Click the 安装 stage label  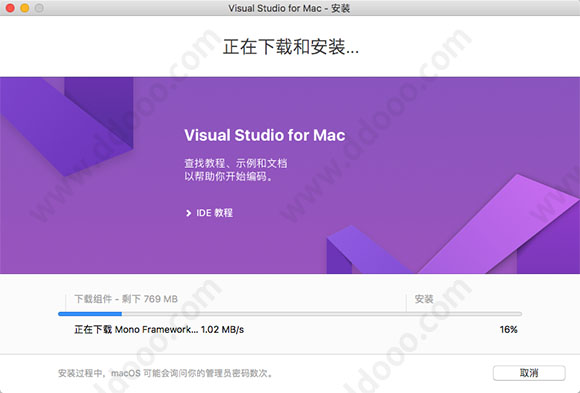point(424,299)
